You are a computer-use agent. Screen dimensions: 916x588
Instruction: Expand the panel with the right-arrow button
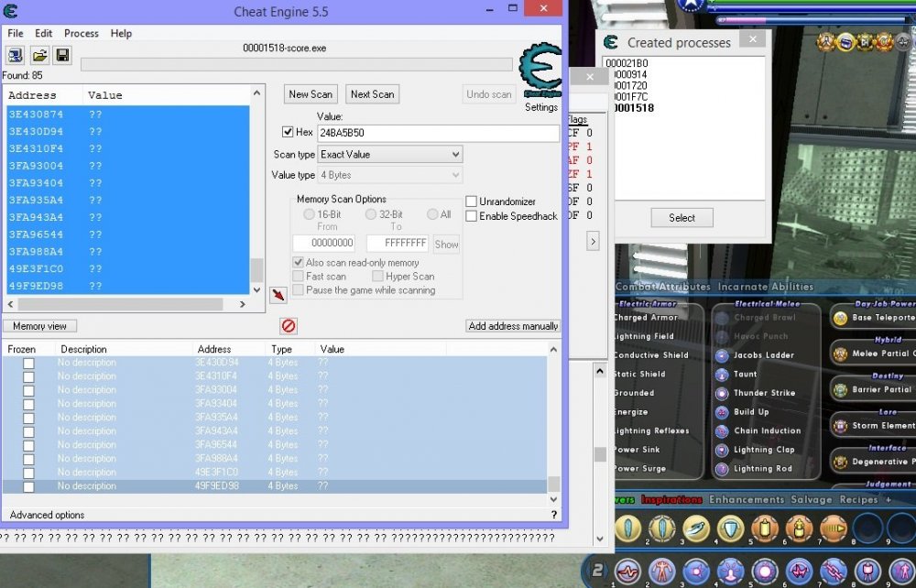593,242
